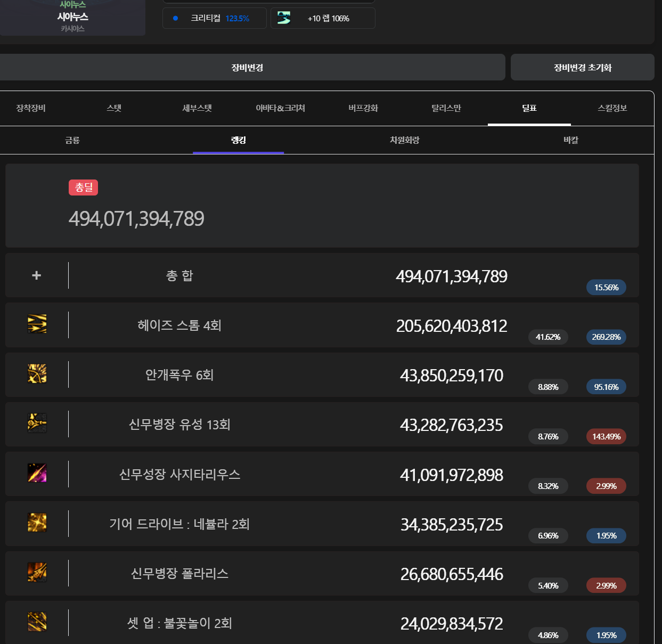Select the 차원회랑 sub-tab
Viewport: 662px width, 644px height.
(404, 140)
